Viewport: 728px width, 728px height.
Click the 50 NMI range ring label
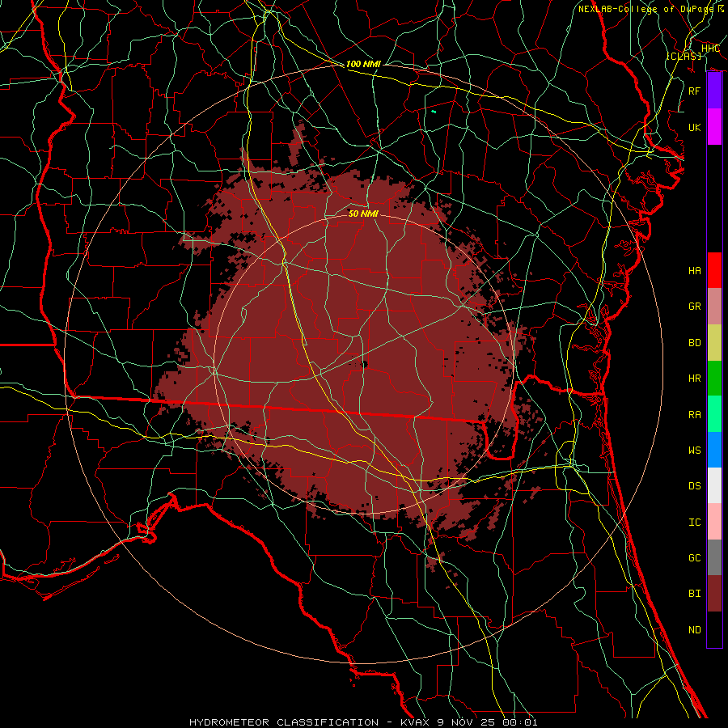[363, 214]
